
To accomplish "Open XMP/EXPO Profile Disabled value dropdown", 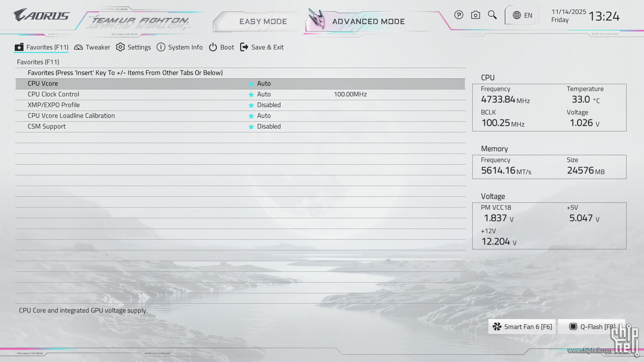I will click(269, 105).
